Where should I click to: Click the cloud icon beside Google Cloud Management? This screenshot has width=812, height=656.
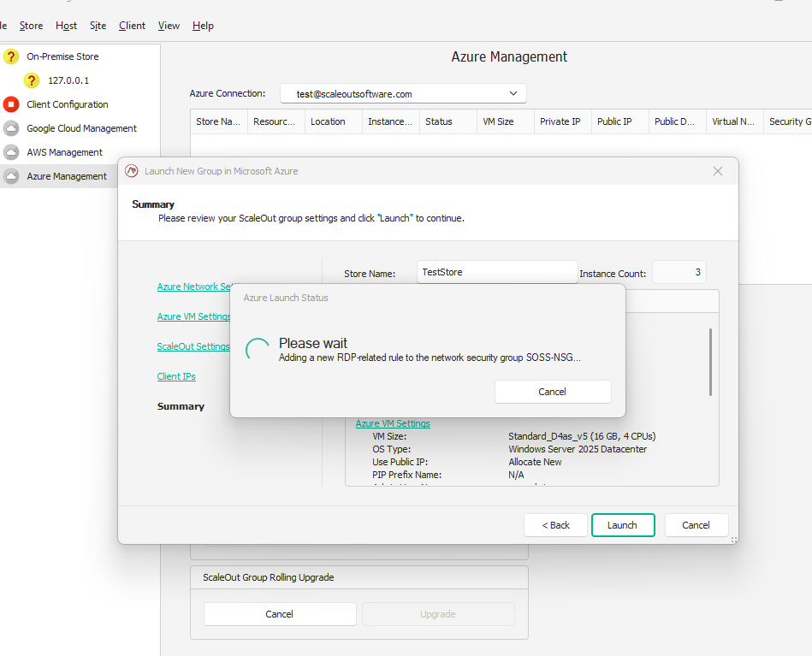[11, 128]
